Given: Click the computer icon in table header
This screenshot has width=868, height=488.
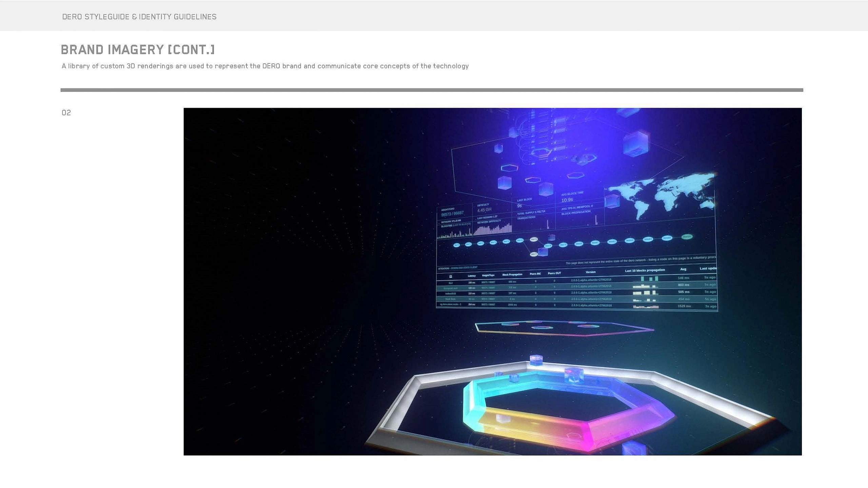Looking at the screenshot, I should [451, 276].
